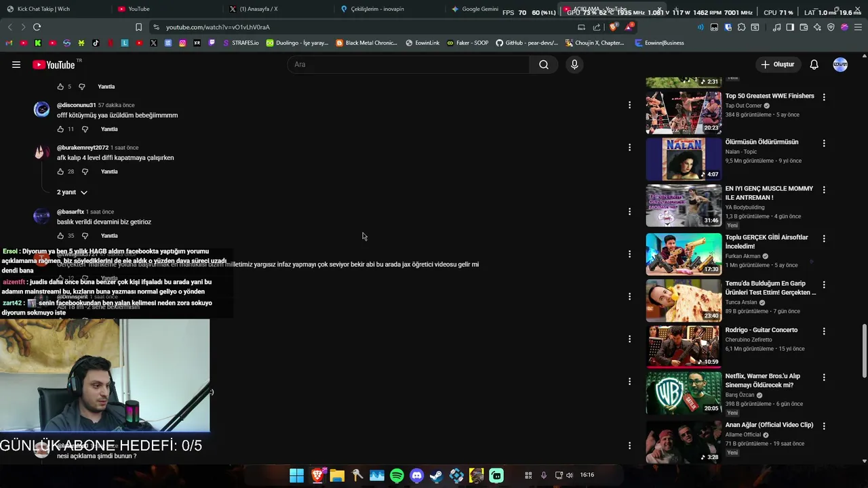Click the Oluştur create button
Viewport: 868px width, 488px height.
coord(777,64)
